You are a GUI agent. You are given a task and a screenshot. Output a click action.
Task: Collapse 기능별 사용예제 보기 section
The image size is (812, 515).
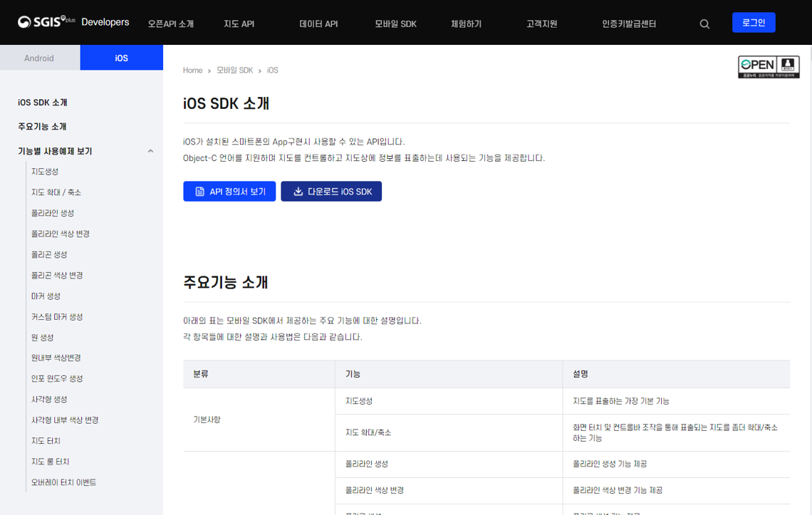point(150,151)
